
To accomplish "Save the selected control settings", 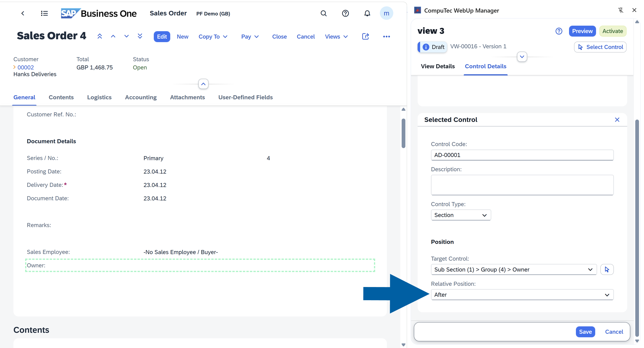I will [x=585, y=332].
